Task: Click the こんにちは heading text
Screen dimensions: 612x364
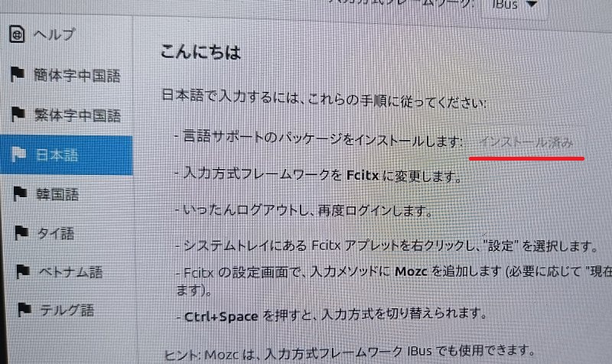Action: click(200, 52)
